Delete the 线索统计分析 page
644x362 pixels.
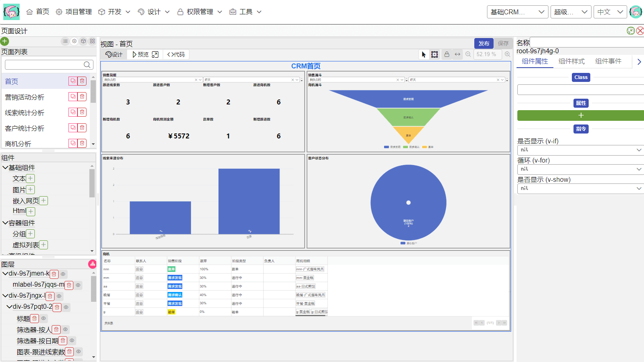[x=82, y=112]
